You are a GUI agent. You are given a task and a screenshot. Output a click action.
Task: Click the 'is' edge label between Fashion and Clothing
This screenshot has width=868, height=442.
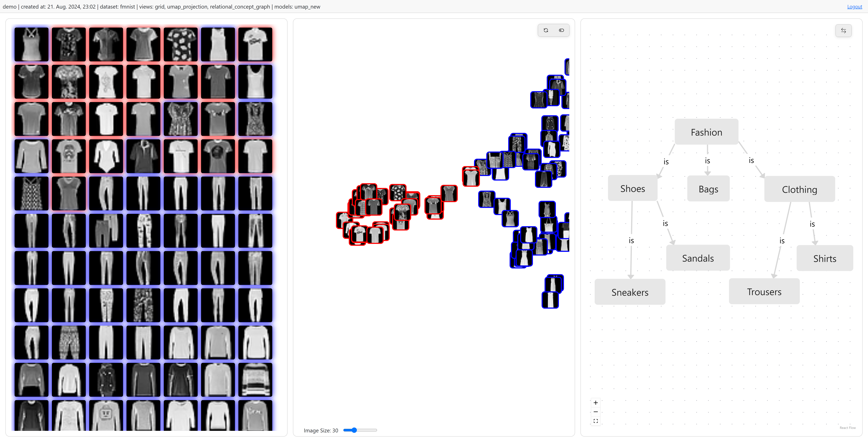coord(751,160)
